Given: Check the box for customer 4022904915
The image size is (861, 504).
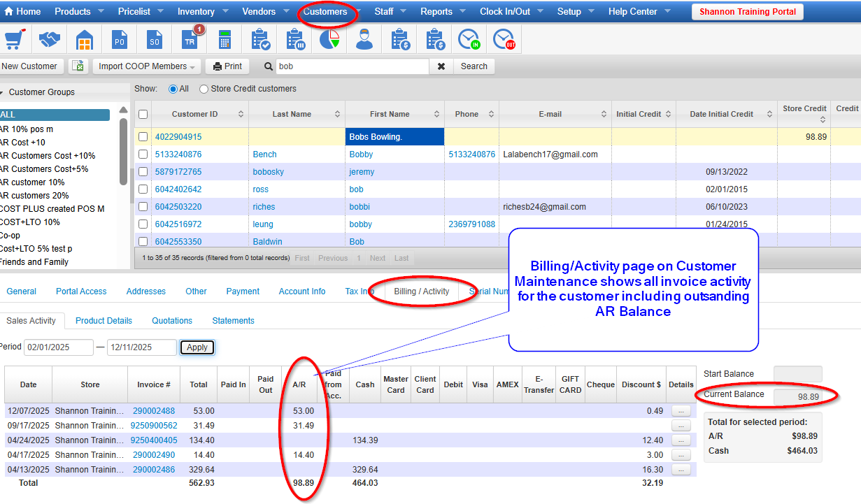Looking at the screenshot, I should pos(143,137).
